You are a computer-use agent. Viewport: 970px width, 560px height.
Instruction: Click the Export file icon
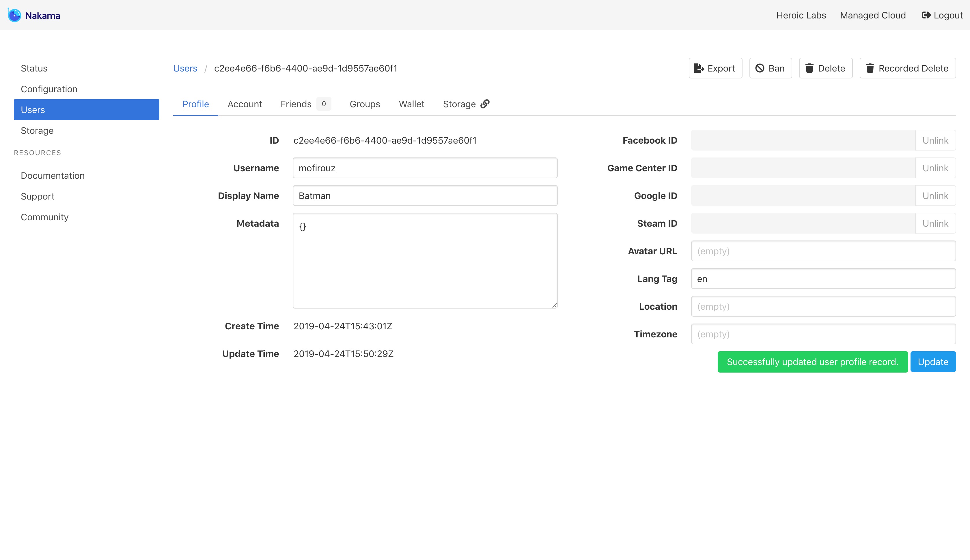(698, 68)
